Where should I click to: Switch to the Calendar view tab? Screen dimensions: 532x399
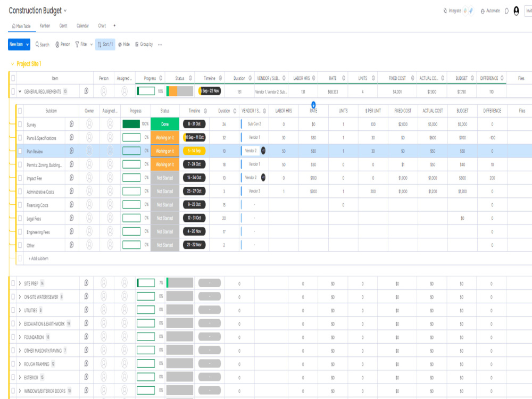point(82,26)
